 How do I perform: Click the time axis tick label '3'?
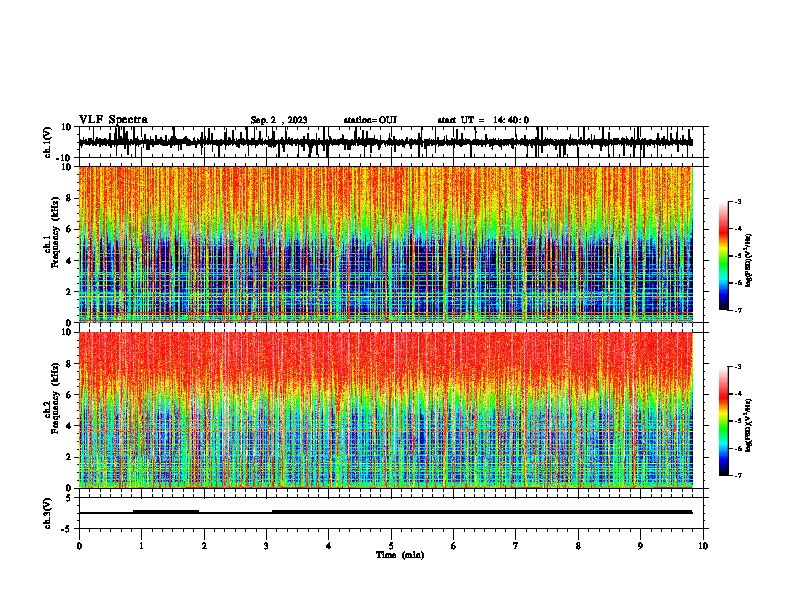click(266, 546)
